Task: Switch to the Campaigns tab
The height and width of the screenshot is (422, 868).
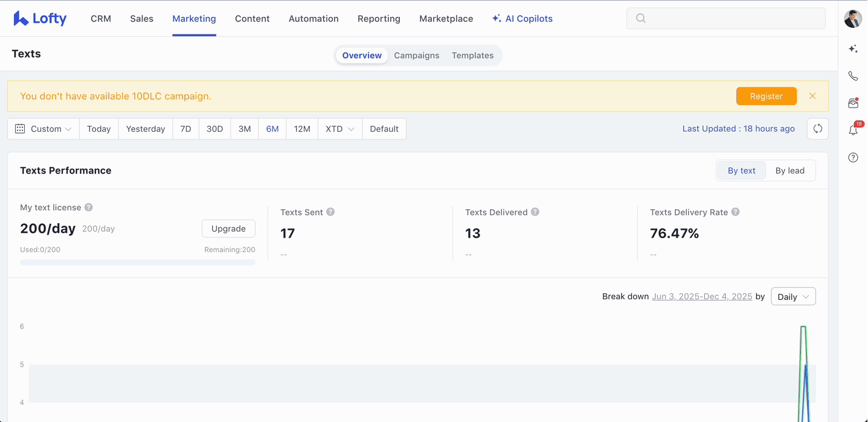Action: pos(416,56)
